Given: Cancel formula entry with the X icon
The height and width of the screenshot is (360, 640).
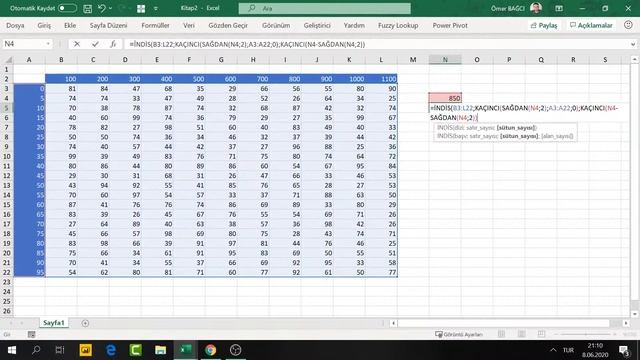Looking at the screenshot, I should click(77, 44).
